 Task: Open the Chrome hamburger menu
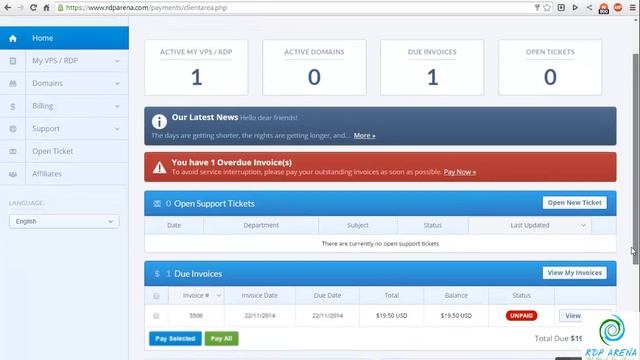632,7
